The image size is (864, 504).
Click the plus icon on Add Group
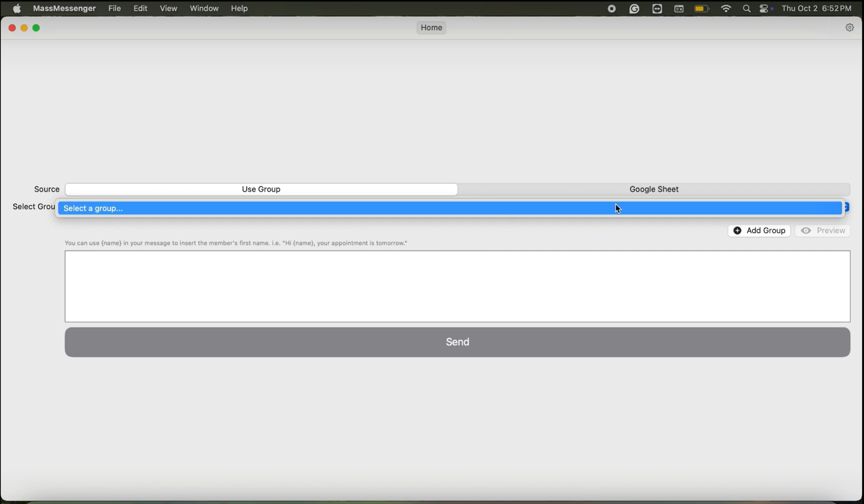[x=737, y=231]
